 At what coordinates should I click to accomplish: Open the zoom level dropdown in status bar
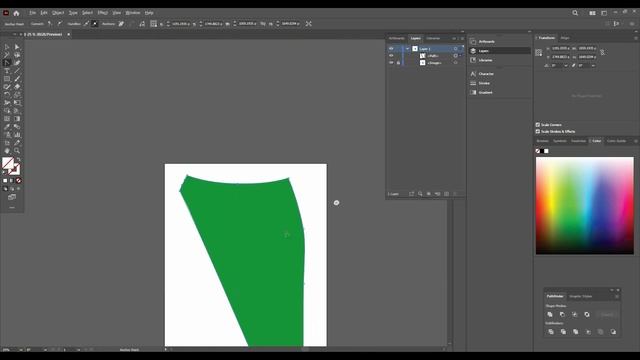(21, 350)
